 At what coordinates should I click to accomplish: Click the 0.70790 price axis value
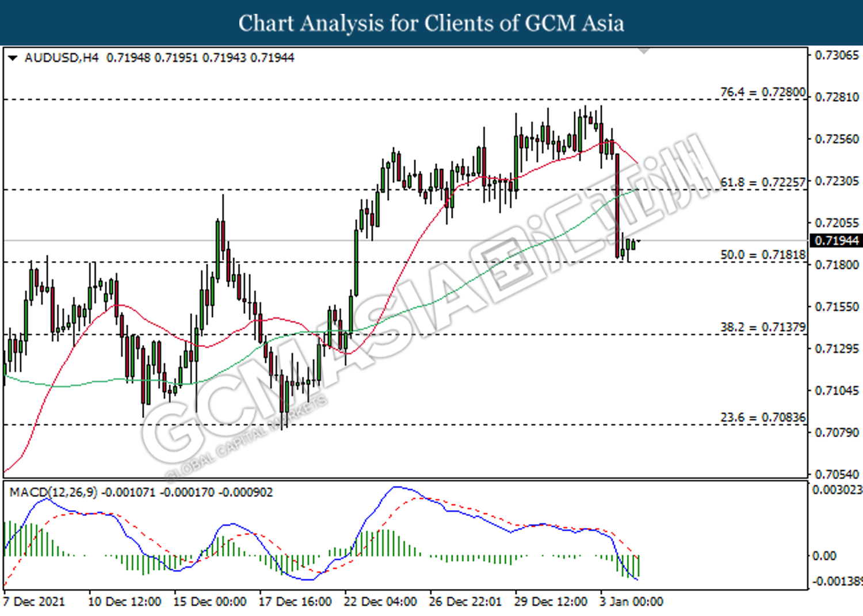pos(837,433)
